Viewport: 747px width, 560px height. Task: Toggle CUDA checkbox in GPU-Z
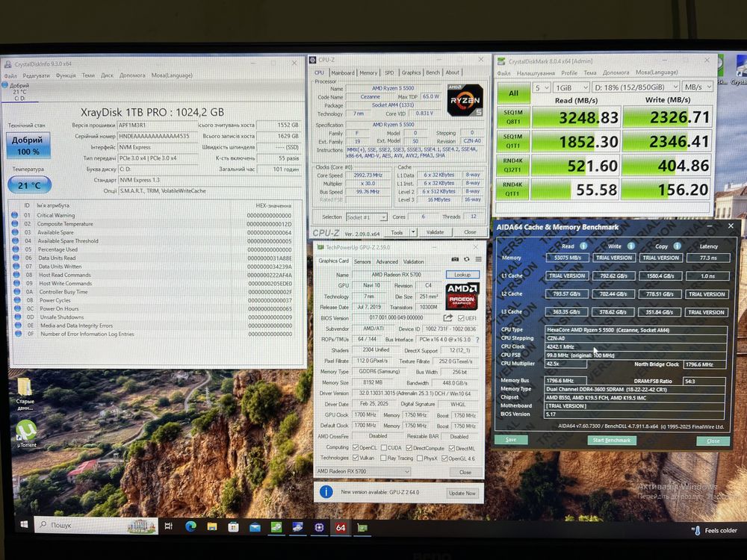tap(383, 447)
